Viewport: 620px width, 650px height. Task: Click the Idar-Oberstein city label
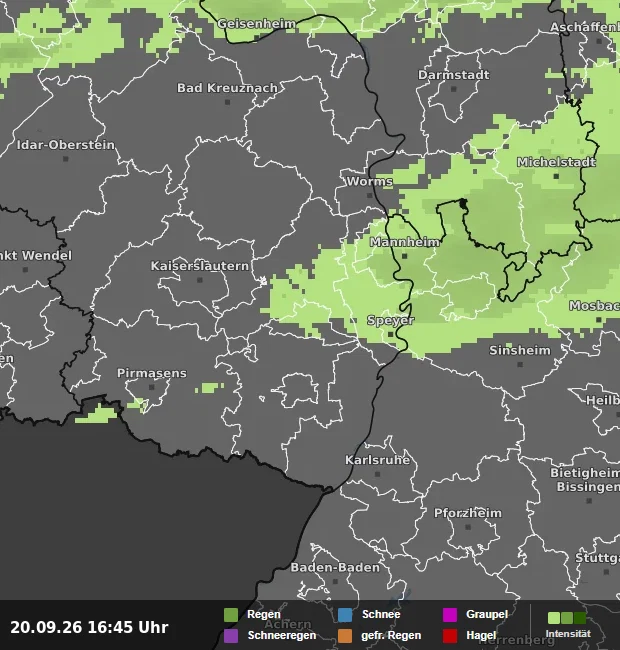[65, 145]
